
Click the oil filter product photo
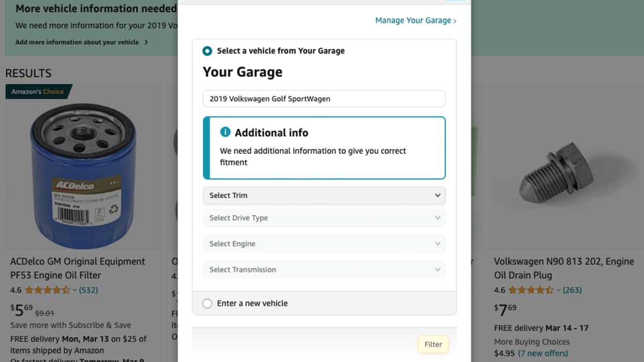[x=83, y=166]
